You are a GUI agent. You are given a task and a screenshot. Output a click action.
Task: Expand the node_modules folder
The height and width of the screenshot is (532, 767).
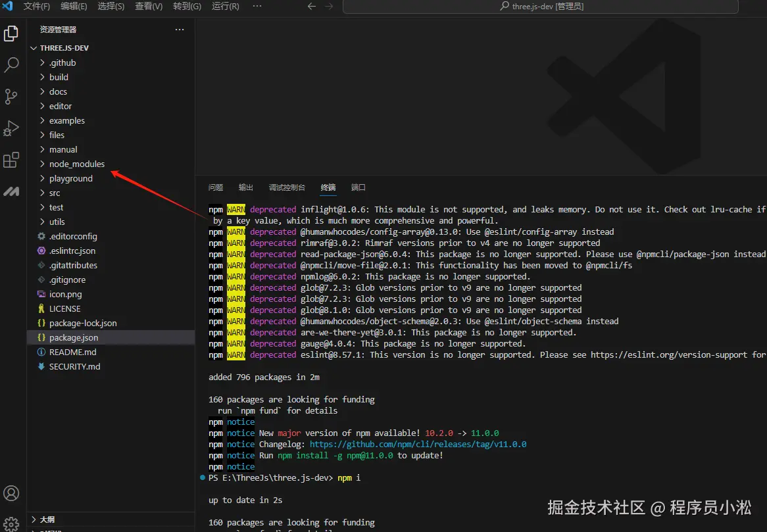tap(42, 164)
